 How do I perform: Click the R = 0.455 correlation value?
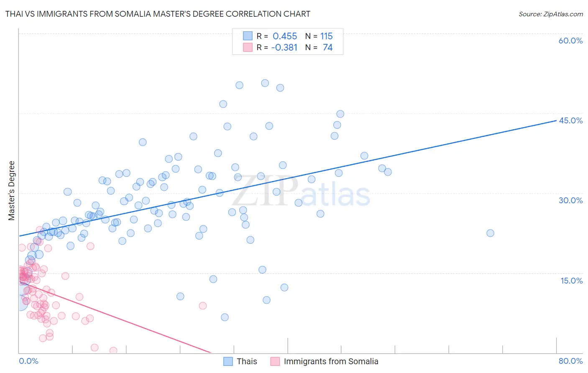pyautogui.click(x=277, y=36)
